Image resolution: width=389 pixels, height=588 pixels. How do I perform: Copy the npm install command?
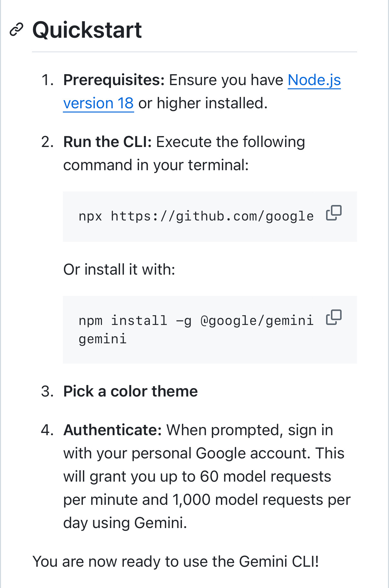[334, 317]
